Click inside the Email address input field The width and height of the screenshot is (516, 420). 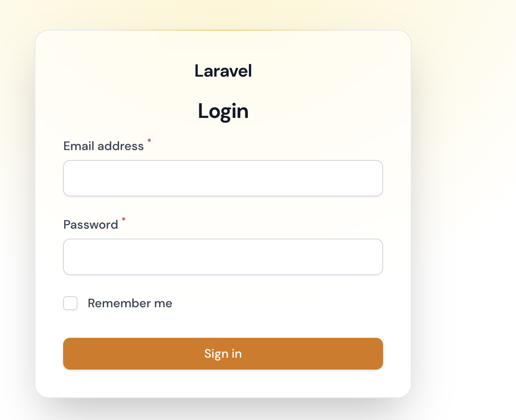click(223, 178)
